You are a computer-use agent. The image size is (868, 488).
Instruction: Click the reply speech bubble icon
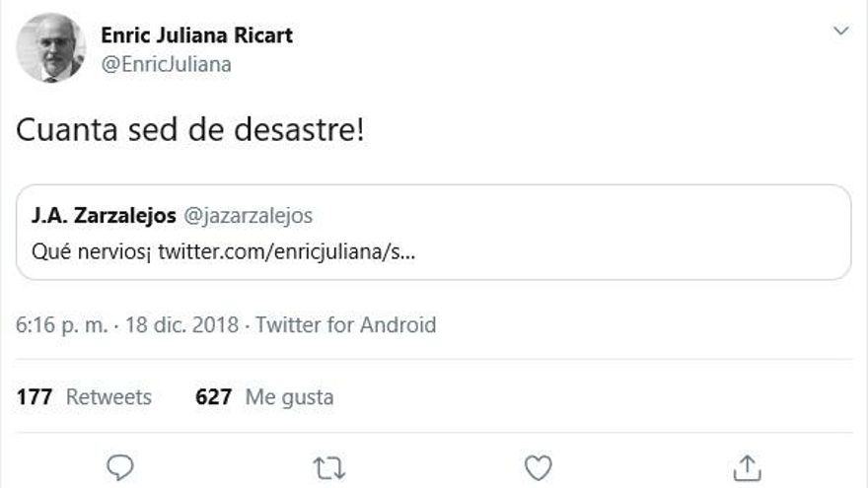[119, 465]
